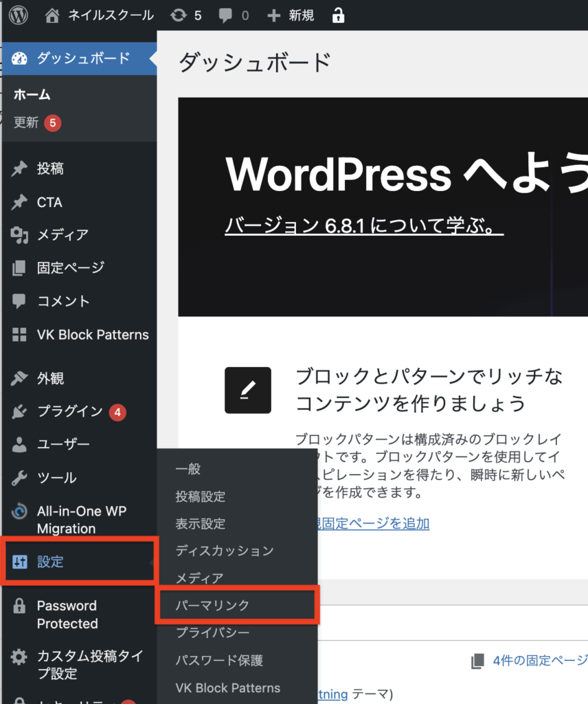Click the grid icon beside VK Block Patterns
The image size is (588, 704).
tap(19, 335)
